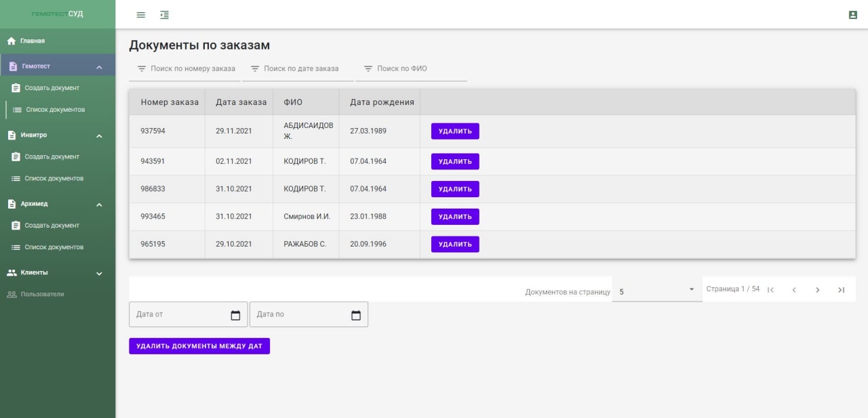Screen dimensions: 868x418
Task: Collapse the Гемотест sidebar section
Action: 99,67
